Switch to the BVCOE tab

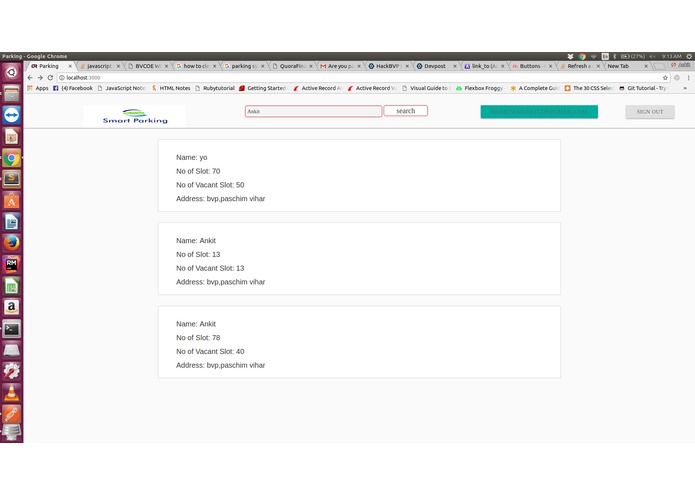pos(148,66)
